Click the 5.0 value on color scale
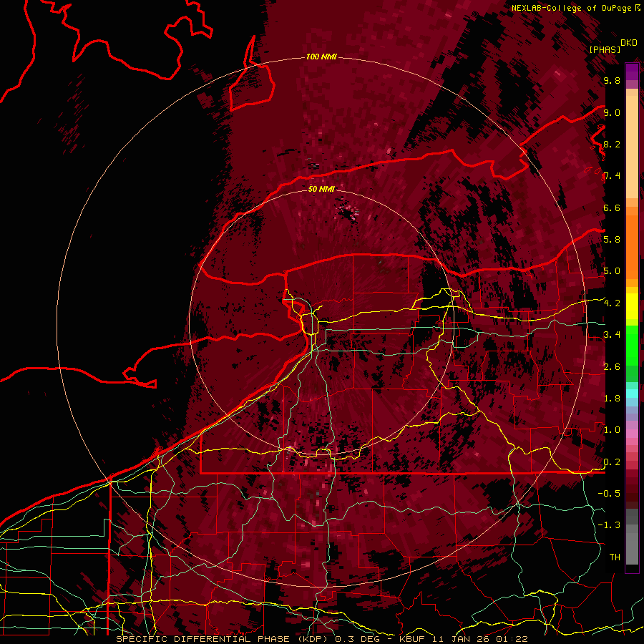The height and width of the screenshot is (644, 644). coord(612,271)
